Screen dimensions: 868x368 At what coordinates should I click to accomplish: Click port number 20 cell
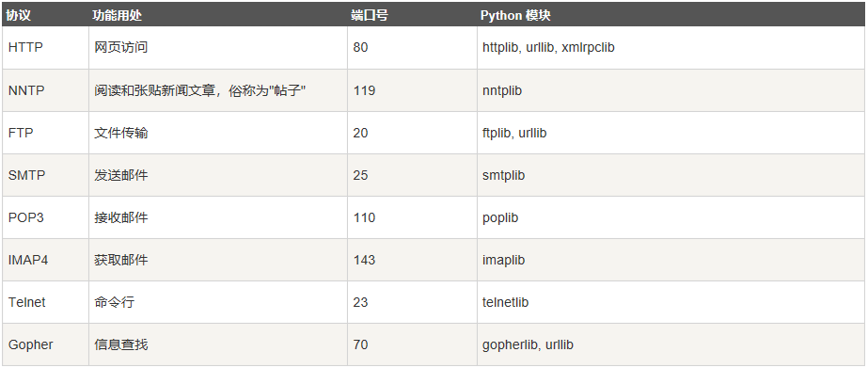tap(413, 133)
